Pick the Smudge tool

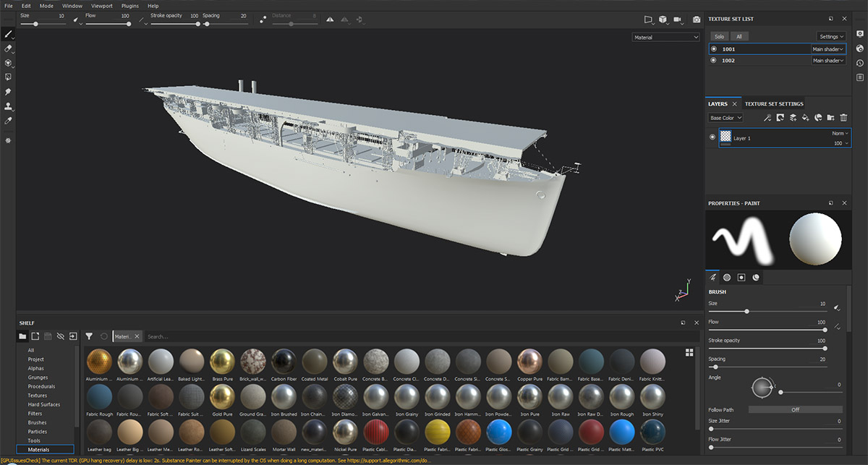[x=9, y=92]
